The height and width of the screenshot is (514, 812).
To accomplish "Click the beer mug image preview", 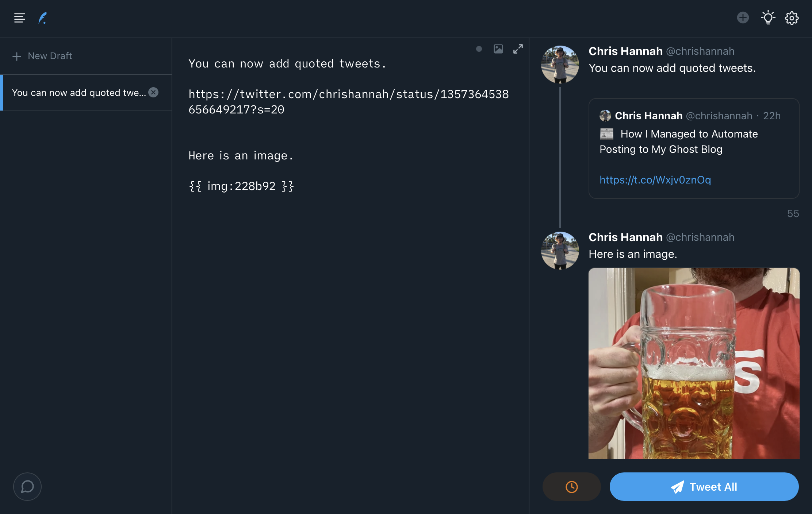I will [694, 363].
